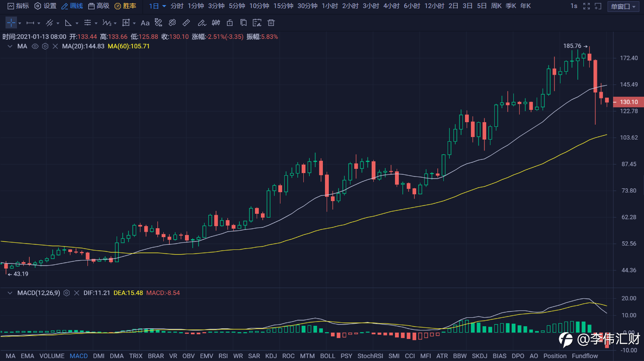Lock the chart drawings
Image resolution: width=644 pixels, height=361 pixels.
point(230,23)
